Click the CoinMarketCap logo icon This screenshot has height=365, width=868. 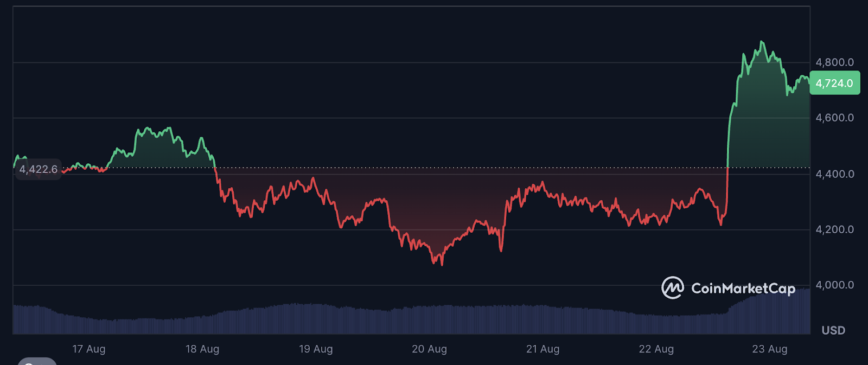pyautogui.click(x=673, y=288)
